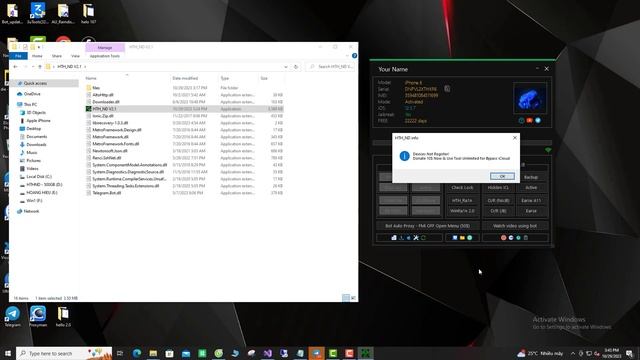Click the wrench and screwdriver tools icon
The height and width of the screenshot is (360, 640).
(x=416, y=238)
